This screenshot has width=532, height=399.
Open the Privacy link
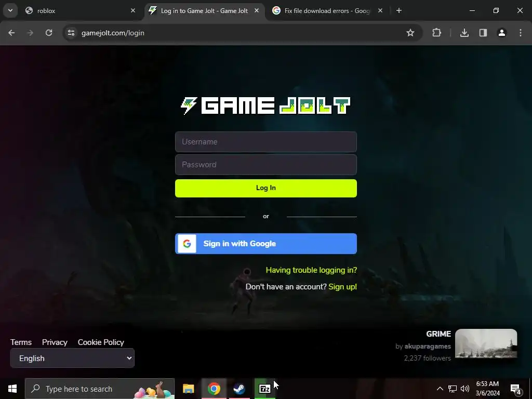pyautogui.click(x=55, y=342)
